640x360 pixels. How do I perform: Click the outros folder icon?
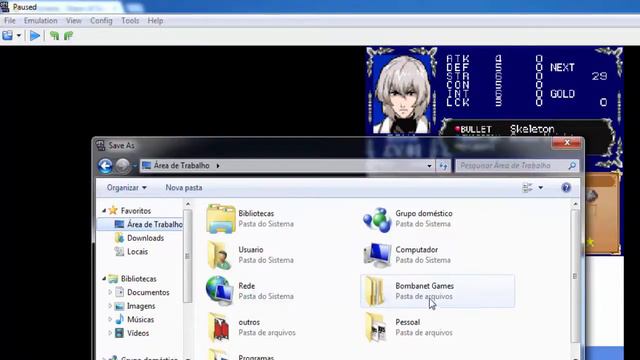pyautogui.click(x=219, y=327)
